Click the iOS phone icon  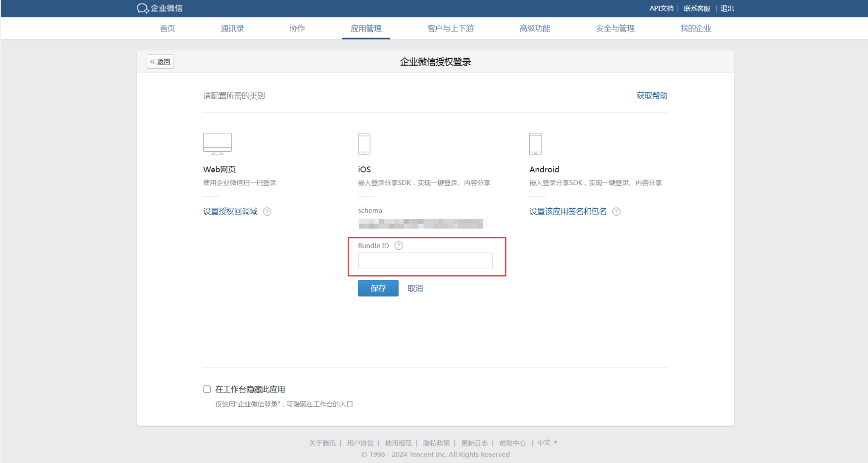(x=364, y=143)
